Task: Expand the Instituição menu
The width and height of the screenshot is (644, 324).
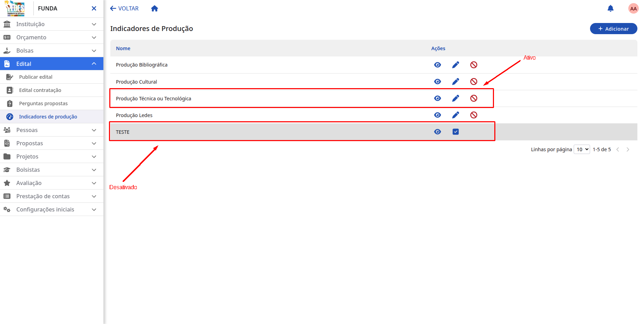Action: (52, 24)
